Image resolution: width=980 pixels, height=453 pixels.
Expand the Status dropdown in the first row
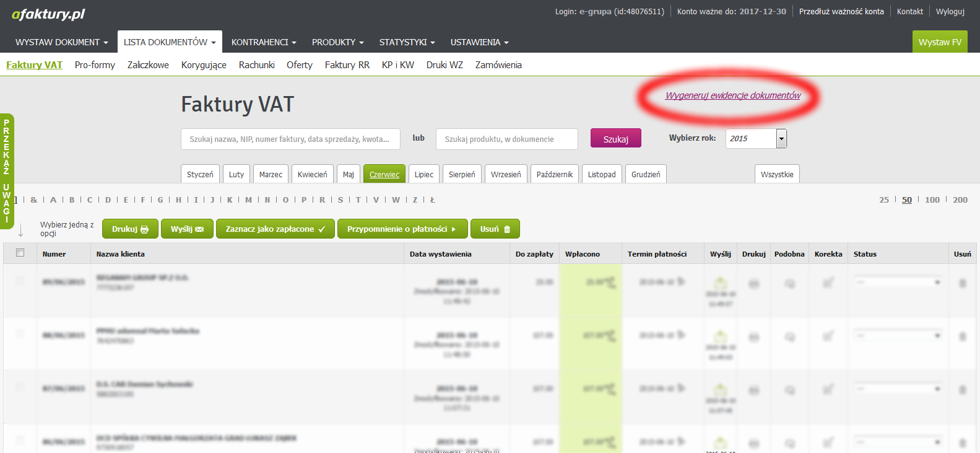coord(897,282)
